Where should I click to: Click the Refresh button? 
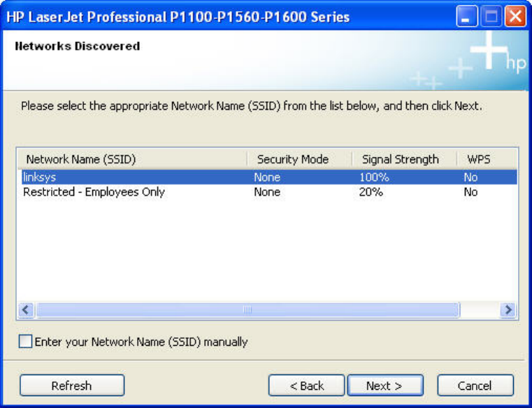72,385
